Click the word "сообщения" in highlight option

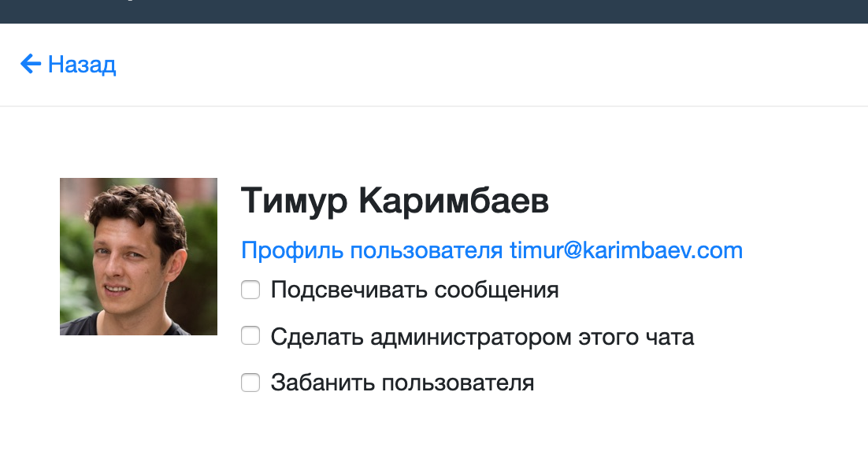(x=496, y=291)
